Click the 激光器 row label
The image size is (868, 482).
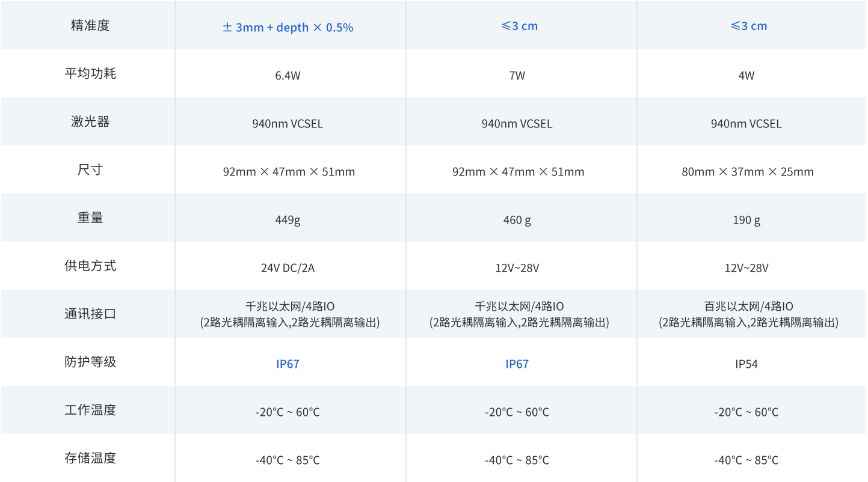(90, 122)
